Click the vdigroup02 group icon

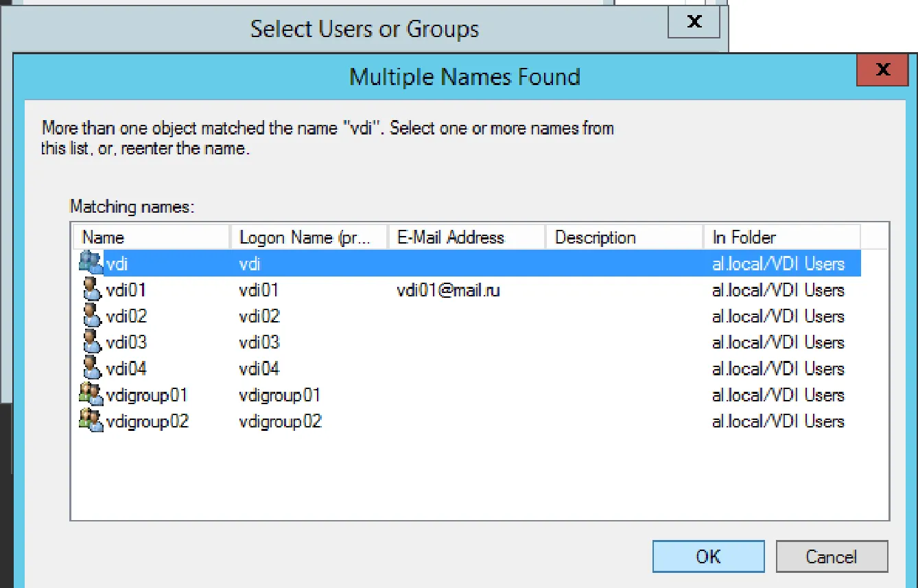91,421
